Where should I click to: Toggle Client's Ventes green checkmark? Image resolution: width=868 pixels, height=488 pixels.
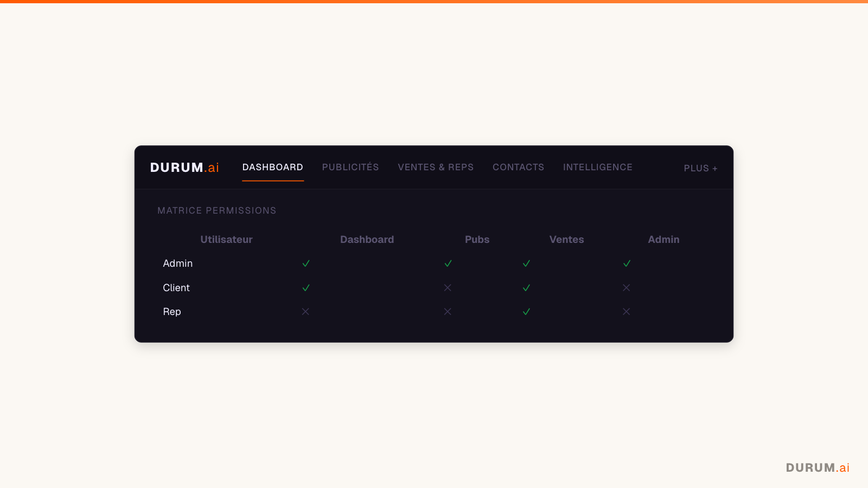(526, 288)
